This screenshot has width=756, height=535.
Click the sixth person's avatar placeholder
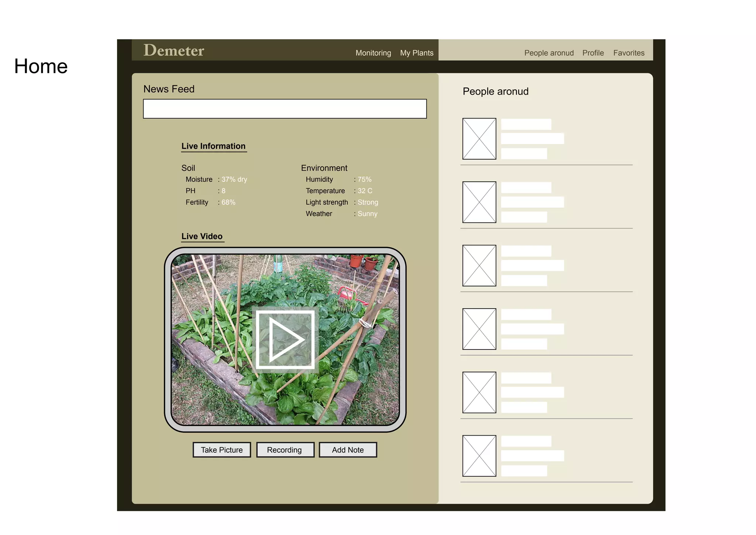tap(479, 456)
